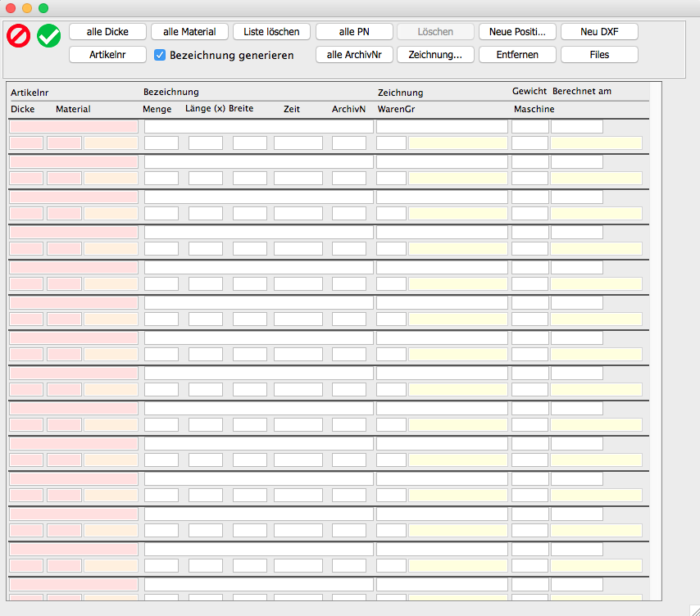
Task: Click the alle PN button
Action: tap(354, 32)
